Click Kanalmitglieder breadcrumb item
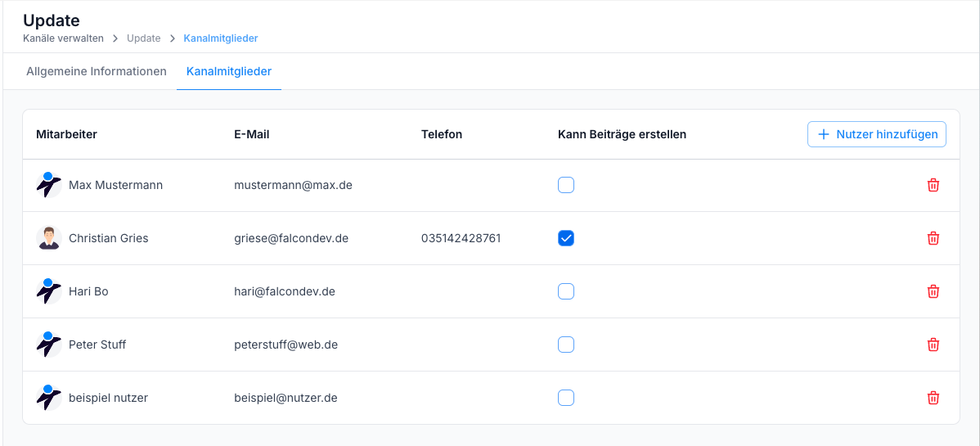This screenshot has width=980, height=446. (x=221, y=38)
